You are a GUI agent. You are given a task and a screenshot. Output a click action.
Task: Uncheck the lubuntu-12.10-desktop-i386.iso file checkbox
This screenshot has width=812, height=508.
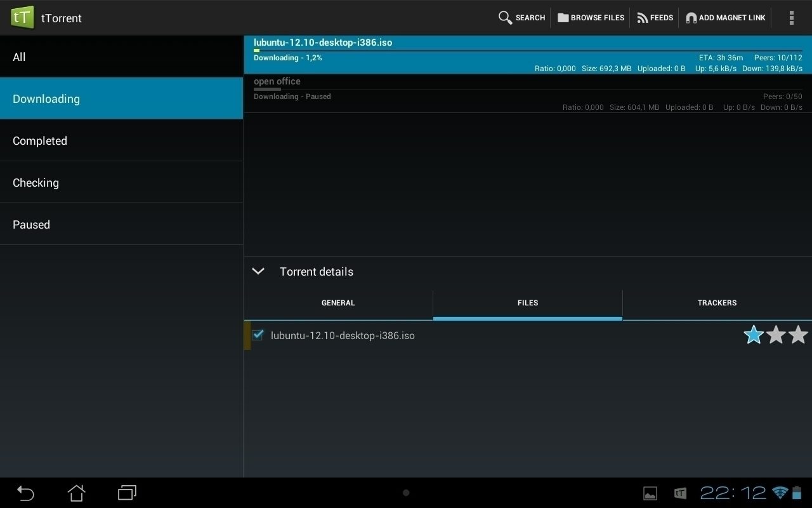click(258, 335)
